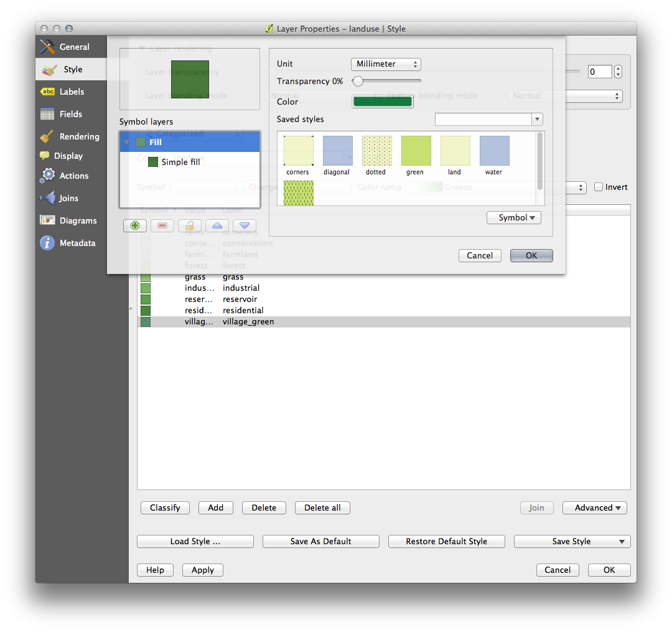Click the green Color swatch button
Screen dimensions: 672x632
383,101
